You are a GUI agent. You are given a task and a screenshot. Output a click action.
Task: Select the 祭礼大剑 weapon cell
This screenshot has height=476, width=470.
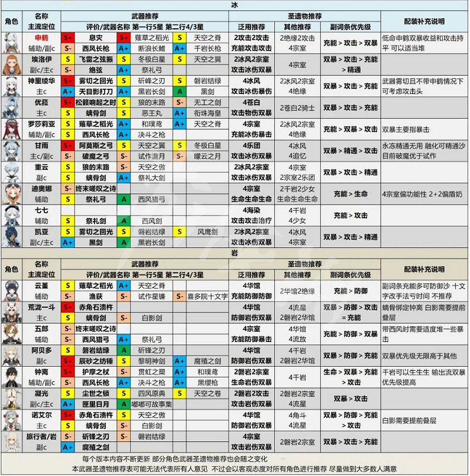152,178
